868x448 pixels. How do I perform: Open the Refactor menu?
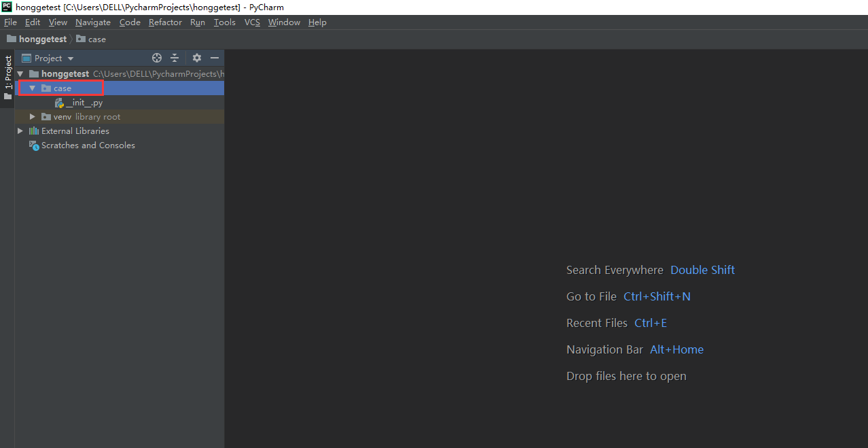165,22
